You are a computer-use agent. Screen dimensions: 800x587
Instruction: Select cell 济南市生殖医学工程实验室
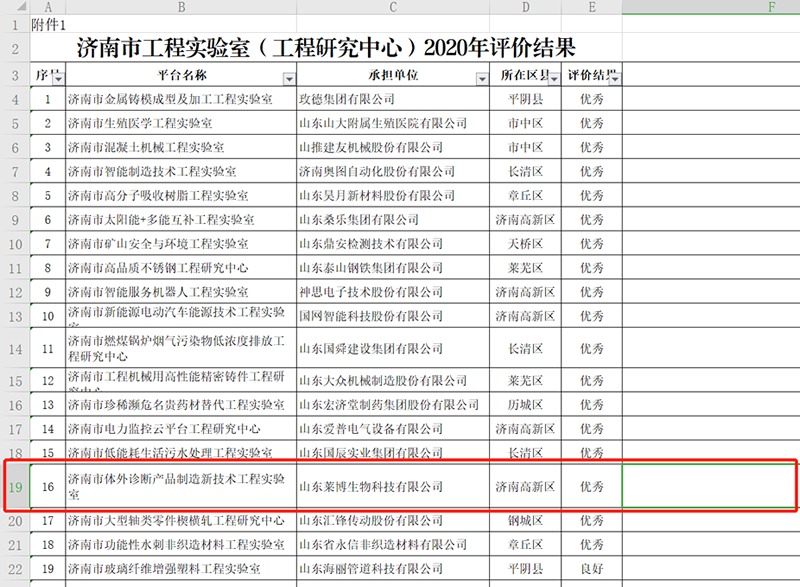[x=181, y=123]
